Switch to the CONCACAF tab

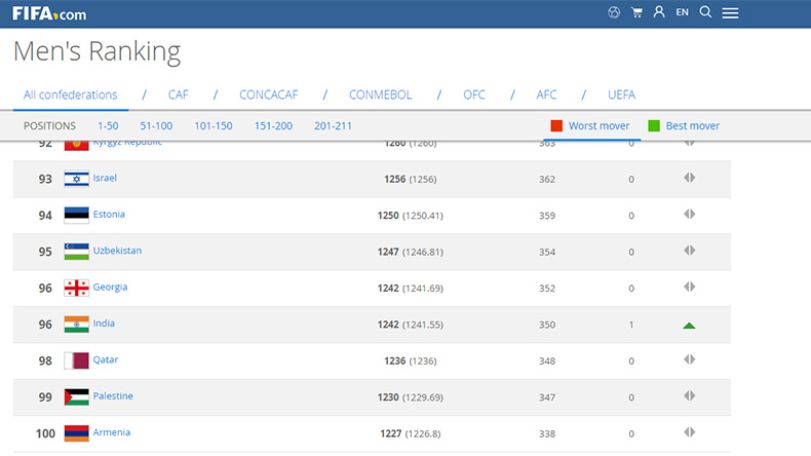[x=268, y=95]
